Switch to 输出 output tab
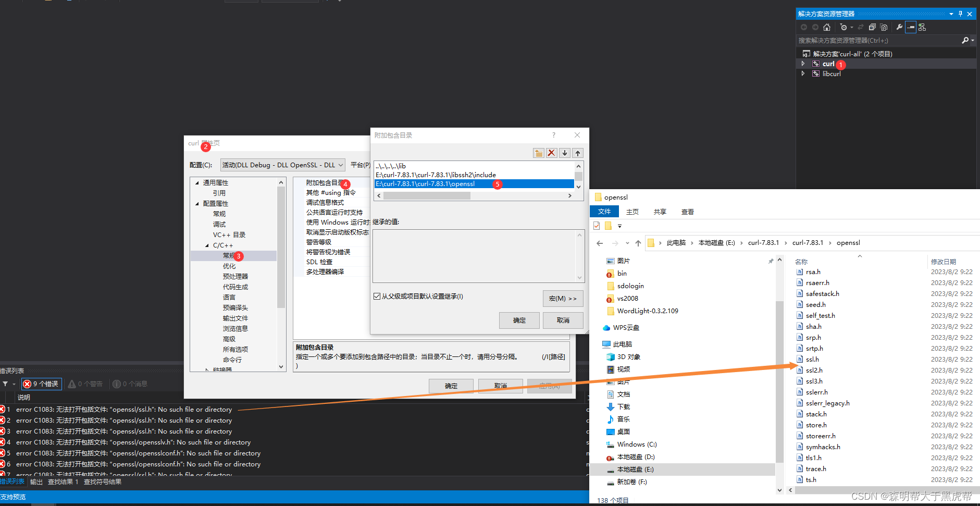The width and height of the screenshot is (980, 506). [36, 482]
